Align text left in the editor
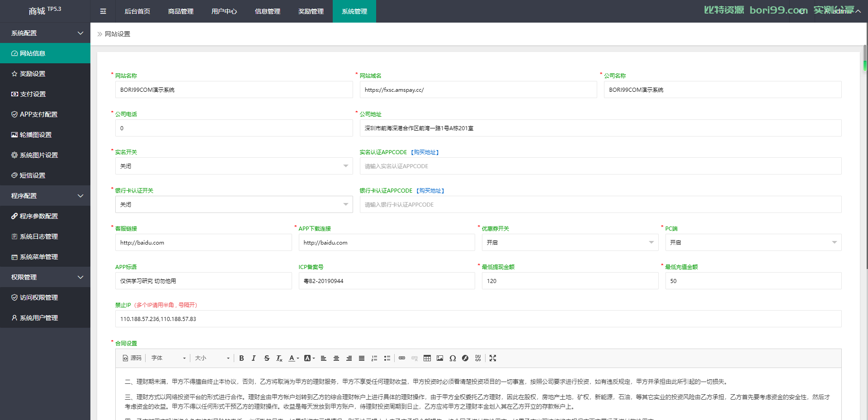 click(x=324, y=358)
